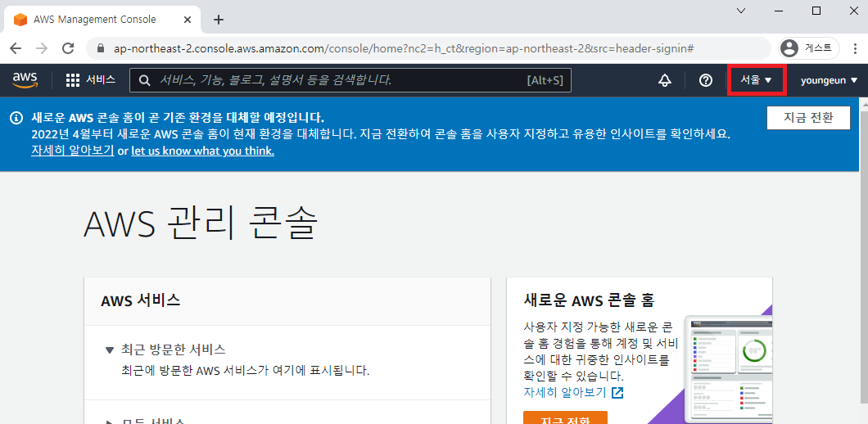Click the [Alt+S] shortcut hint text
This screenshot has width=868, height=424.
point(545,80)
